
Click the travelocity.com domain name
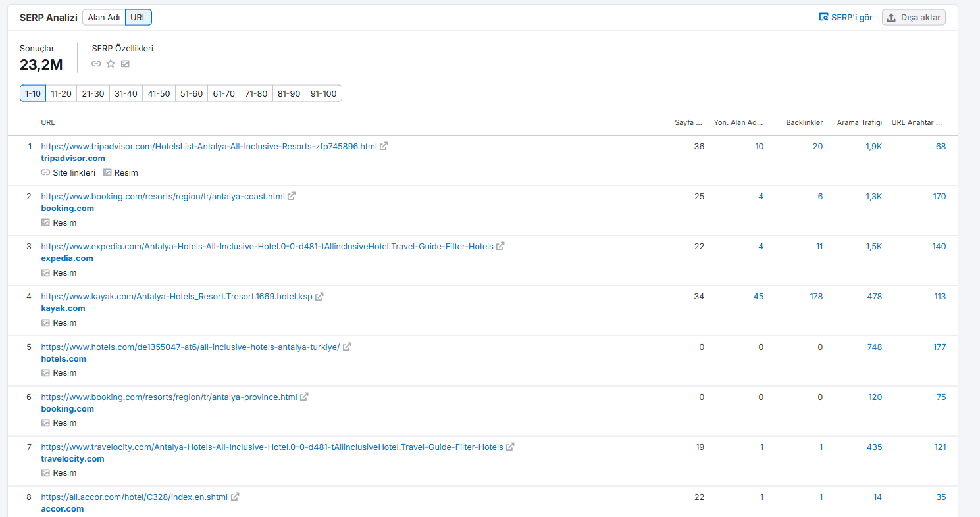point(72,458)
